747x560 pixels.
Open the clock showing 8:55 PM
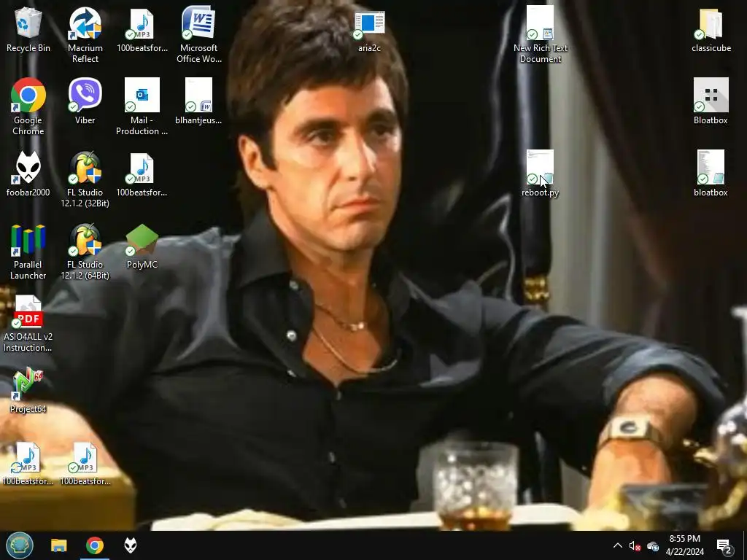point(684,545)
